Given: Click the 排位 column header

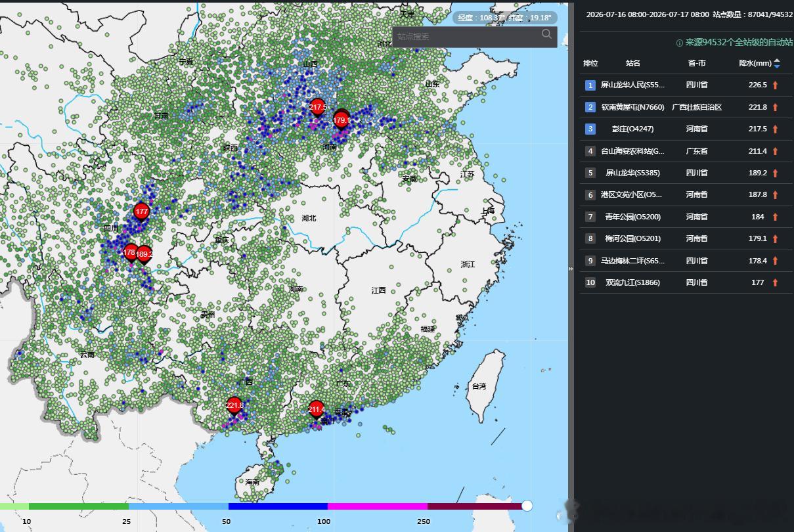Looking at the screenshot, I should pos(590,63).
